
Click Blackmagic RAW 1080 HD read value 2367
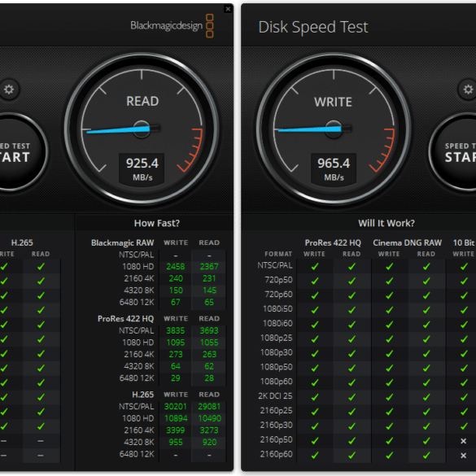pyautogui.click(x=209, y=267)
